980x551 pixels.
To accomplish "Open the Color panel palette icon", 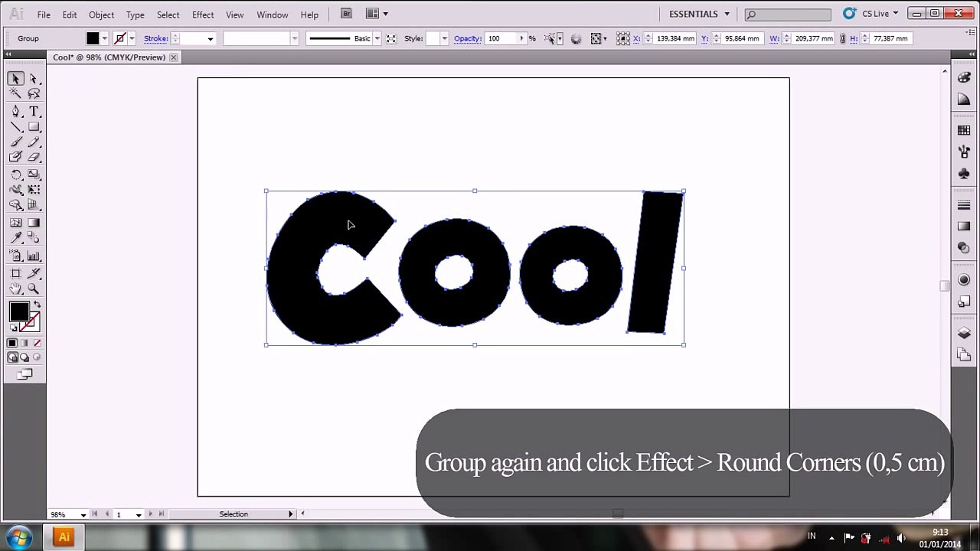I will (x=964, y=78).
